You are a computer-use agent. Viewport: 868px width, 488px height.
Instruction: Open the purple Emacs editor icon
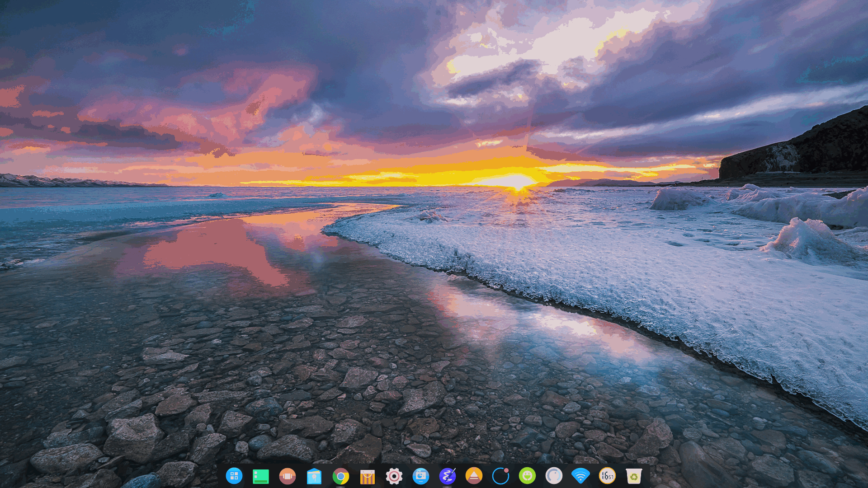coord(447,476)
